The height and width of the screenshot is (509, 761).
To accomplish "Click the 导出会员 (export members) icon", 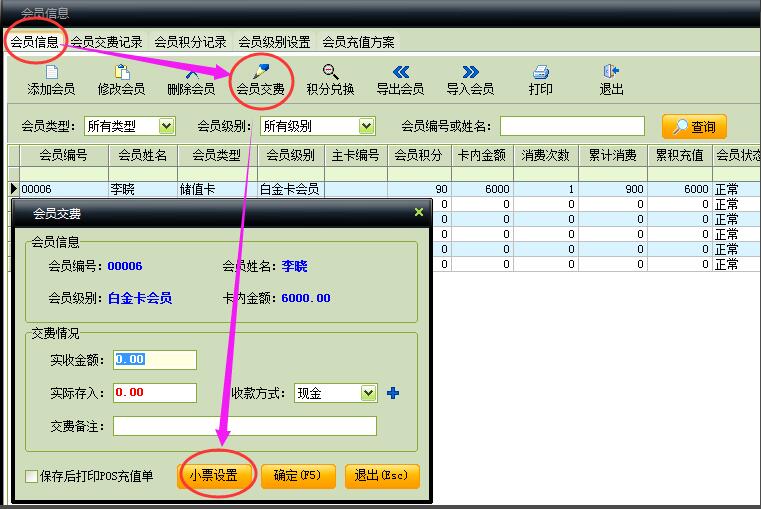I will point(400,80).
